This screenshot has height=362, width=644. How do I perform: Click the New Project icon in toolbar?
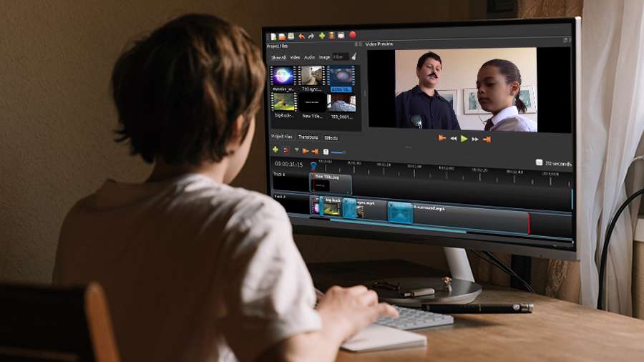pyautogui.click(x=273, y=37)
